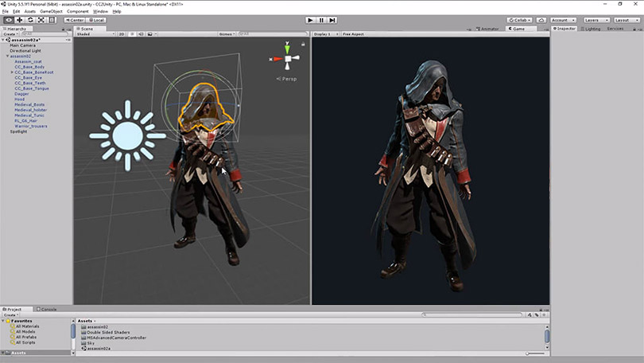
Task: Click the Directional Light sun gizmo
Action: tap(128, 135)
